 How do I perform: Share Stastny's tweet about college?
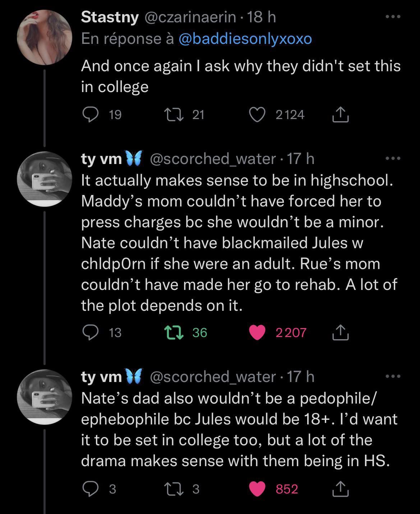[340, 115]
